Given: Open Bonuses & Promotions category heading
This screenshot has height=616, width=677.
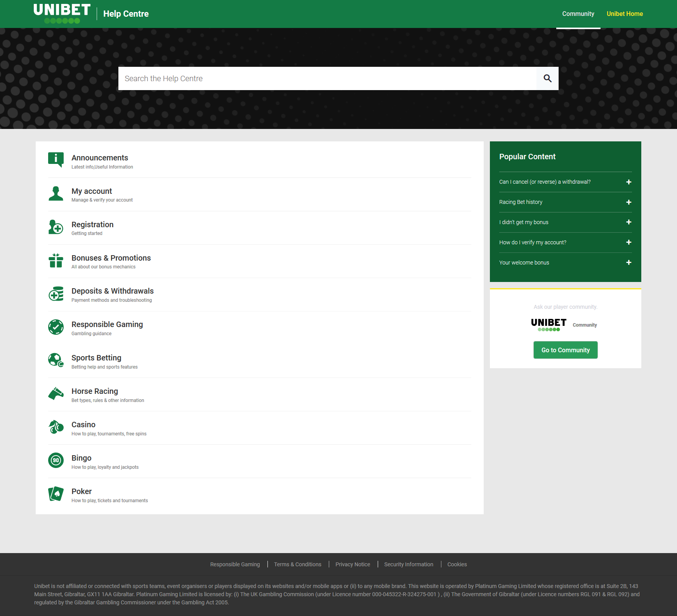Looking at the screenshot, I should [x=111, y=258].
